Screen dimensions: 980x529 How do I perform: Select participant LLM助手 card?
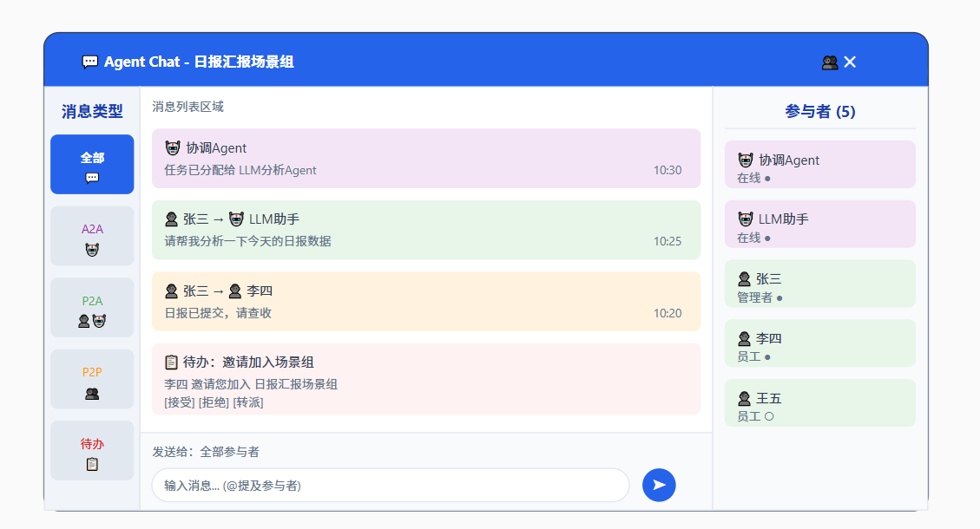click(820, 225)
